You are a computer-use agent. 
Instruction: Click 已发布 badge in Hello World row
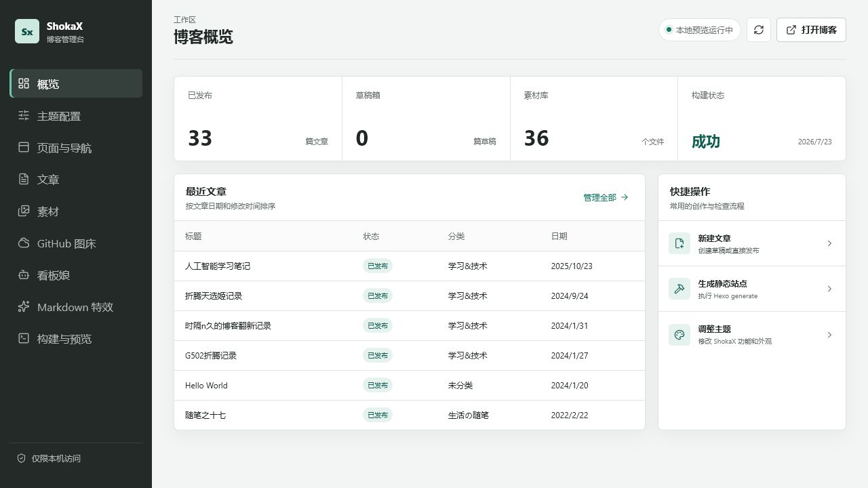click(x=378, y=385)
